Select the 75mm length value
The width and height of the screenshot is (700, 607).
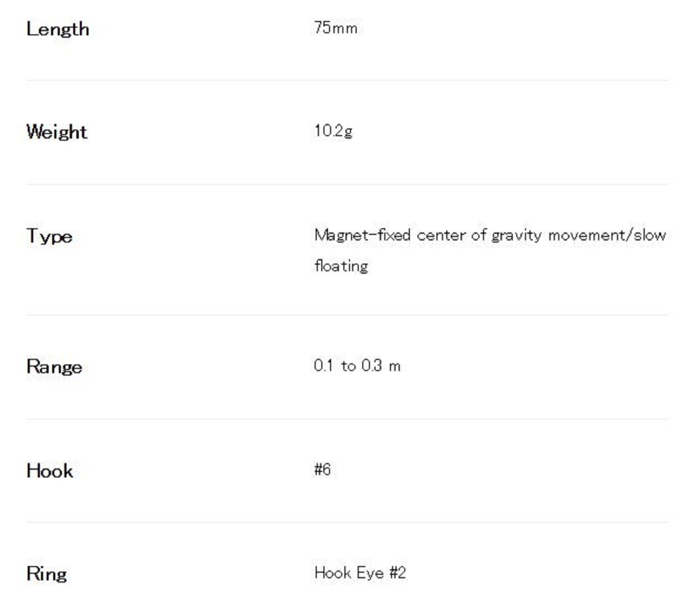[336, 28]
